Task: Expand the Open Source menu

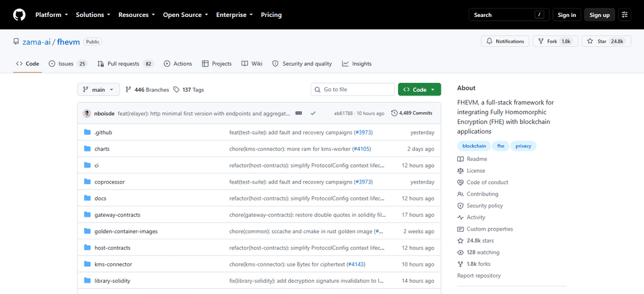Action: pyautogui.click(x=186, y=14)
